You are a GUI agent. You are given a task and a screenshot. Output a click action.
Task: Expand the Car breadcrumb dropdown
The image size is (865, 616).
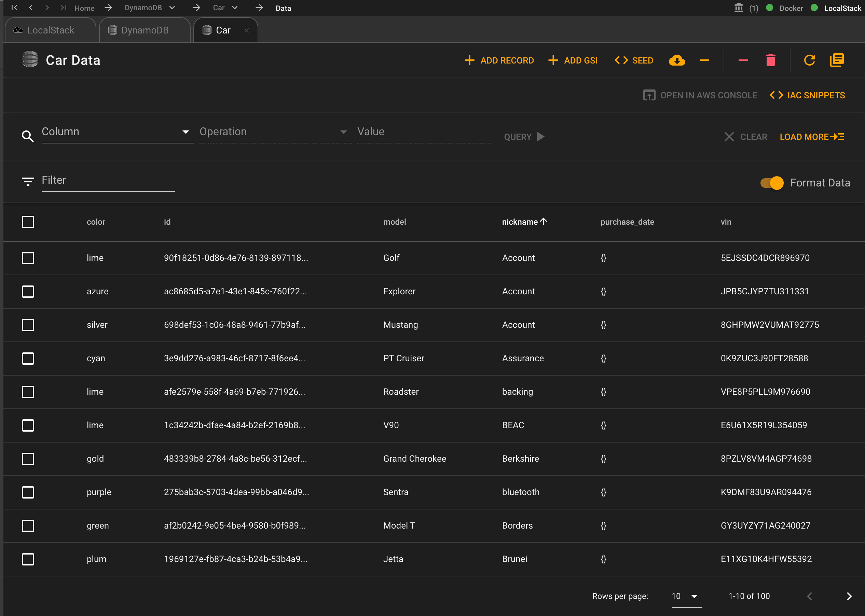pyautogui.click(x=235, y=8)
